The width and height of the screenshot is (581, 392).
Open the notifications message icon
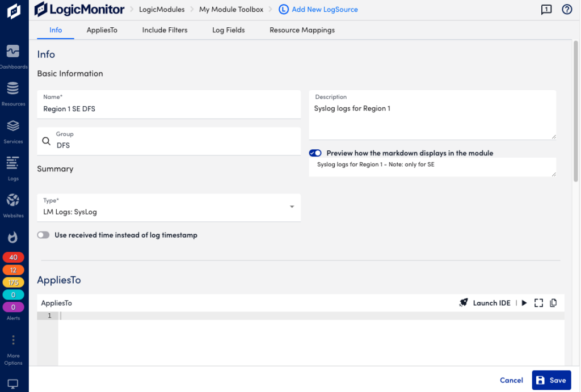546,9
